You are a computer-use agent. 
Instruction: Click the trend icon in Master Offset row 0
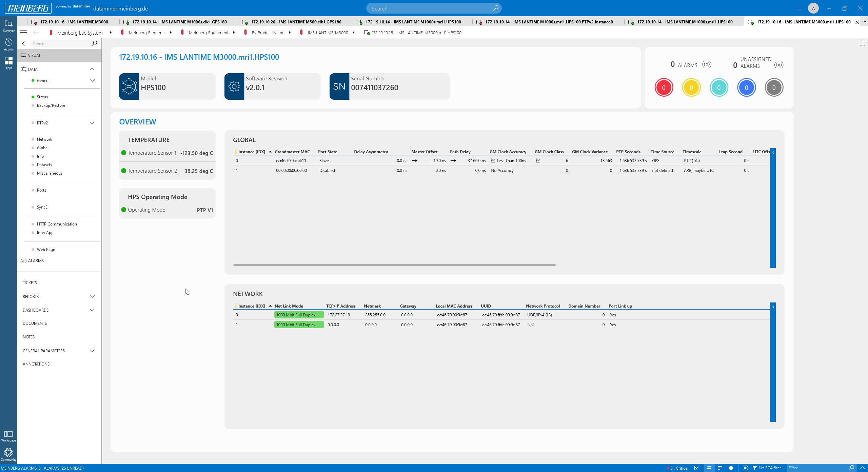point(414,161)
